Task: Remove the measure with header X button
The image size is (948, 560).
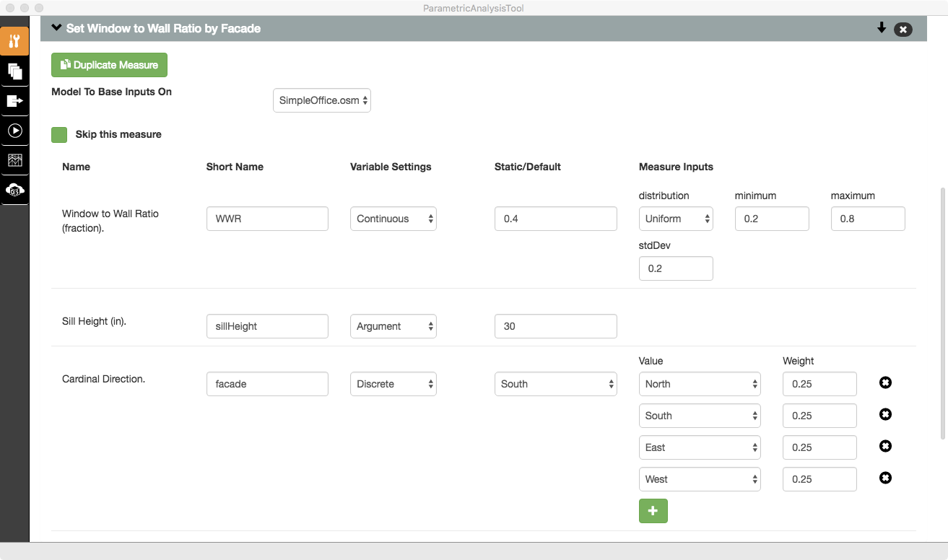Action: click(903, 30)
